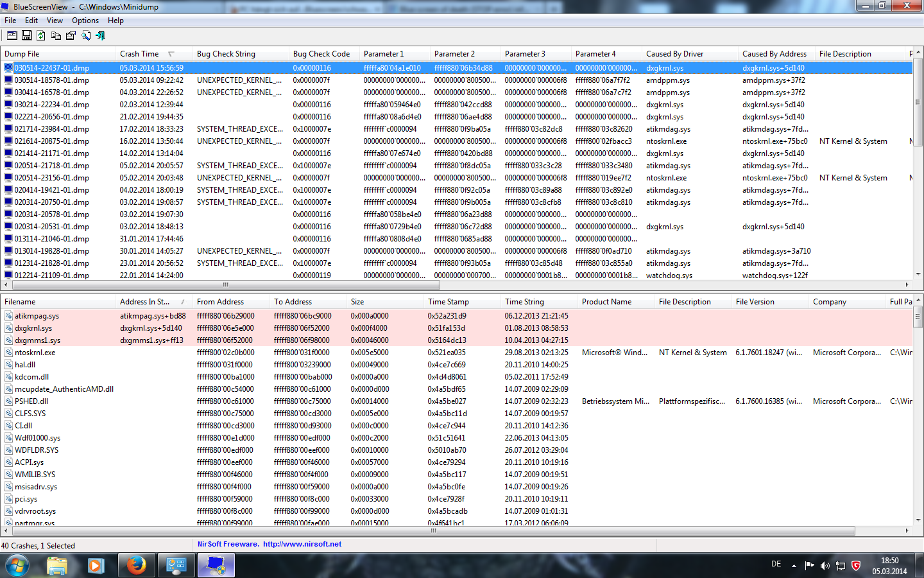The width and height of the screenshot is (924, 578).
Task: Click upper pane vertical scrollbar down arrow
Action: tap(918, 274)
